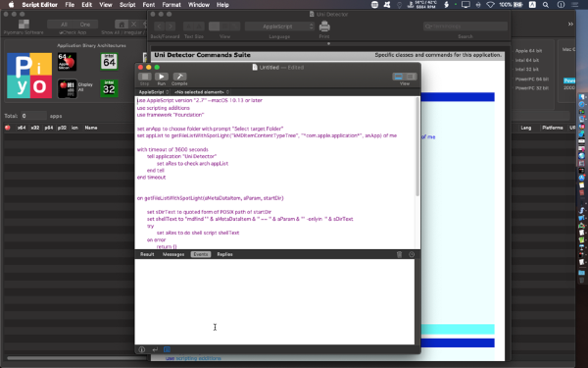Select the All segment in Uni Detector
The height and width of the screenshot is (368, 588).
(x=64, y=25)
